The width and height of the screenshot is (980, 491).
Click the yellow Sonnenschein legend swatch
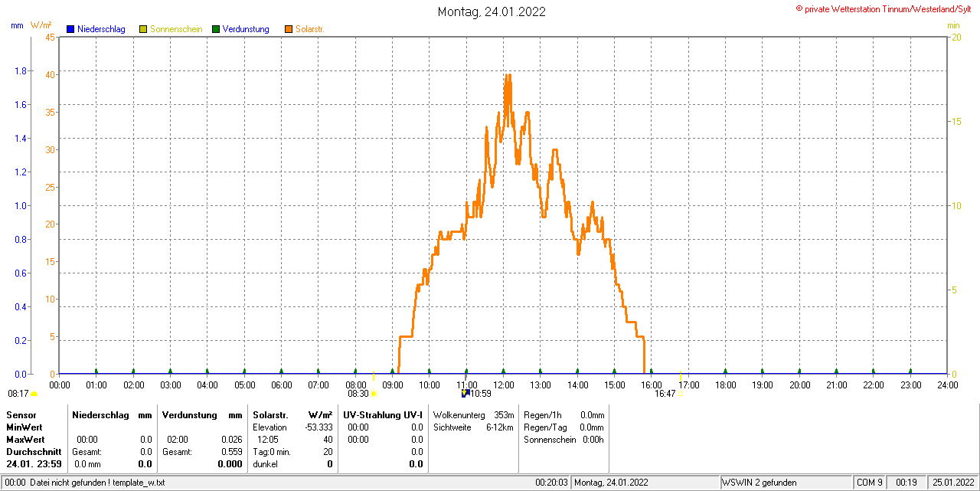pos(143,29)
